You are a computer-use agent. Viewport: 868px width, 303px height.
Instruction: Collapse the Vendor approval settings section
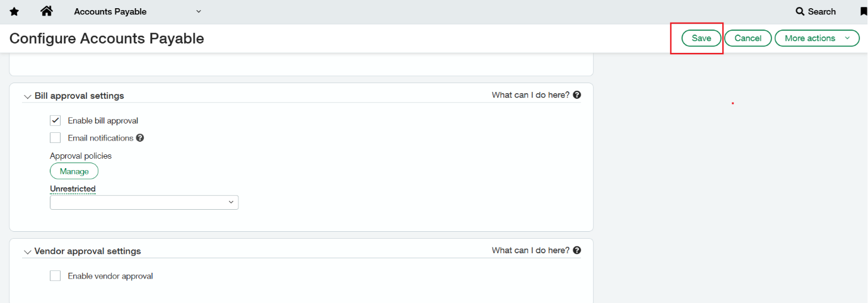coord(27,251)
